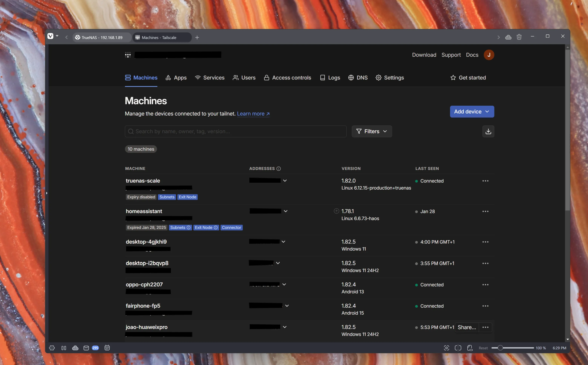Screen dimensions: 588x365
Task: Expand truenas-scale addresses chevron
Action: click(x=285, y=181)
